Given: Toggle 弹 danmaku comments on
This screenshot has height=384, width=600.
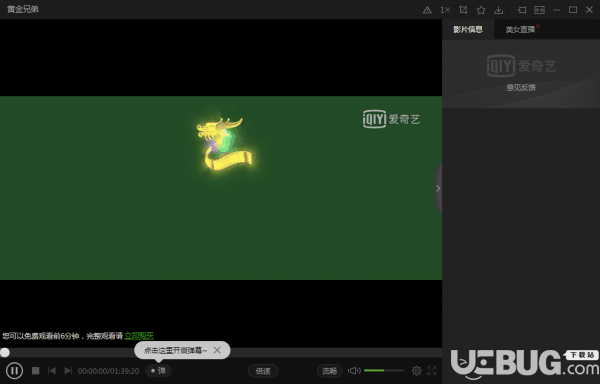Looking at the screenshot, I should click(158, 370).
